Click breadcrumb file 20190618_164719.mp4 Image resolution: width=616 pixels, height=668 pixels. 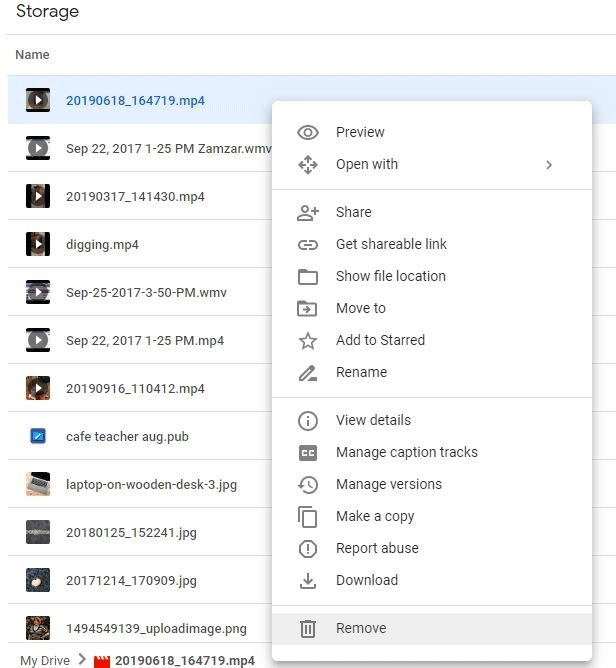184,661
